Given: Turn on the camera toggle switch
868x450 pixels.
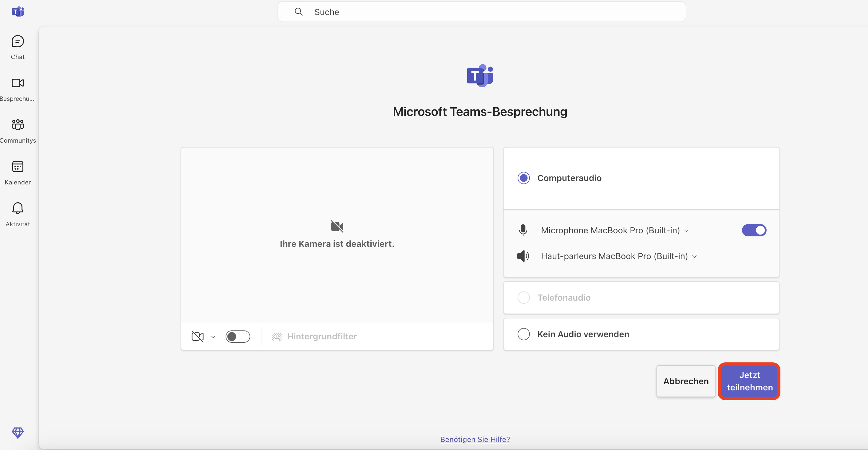Looking at the screenshot, I should [238, 336].
